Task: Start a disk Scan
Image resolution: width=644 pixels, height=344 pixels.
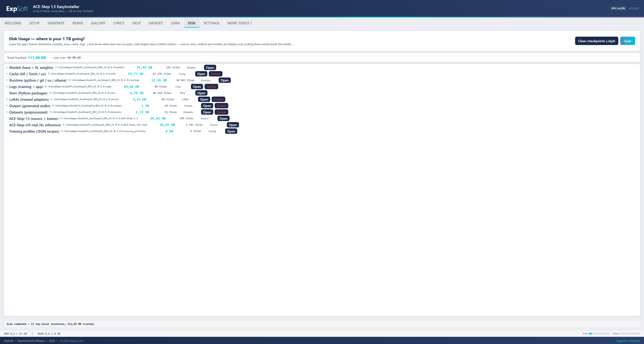Action: pyautogui.click(x=627, y=41)
